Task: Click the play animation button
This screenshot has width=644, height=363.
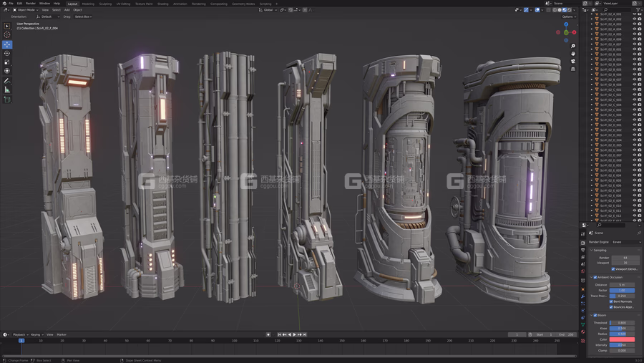Action: [295, 334]
